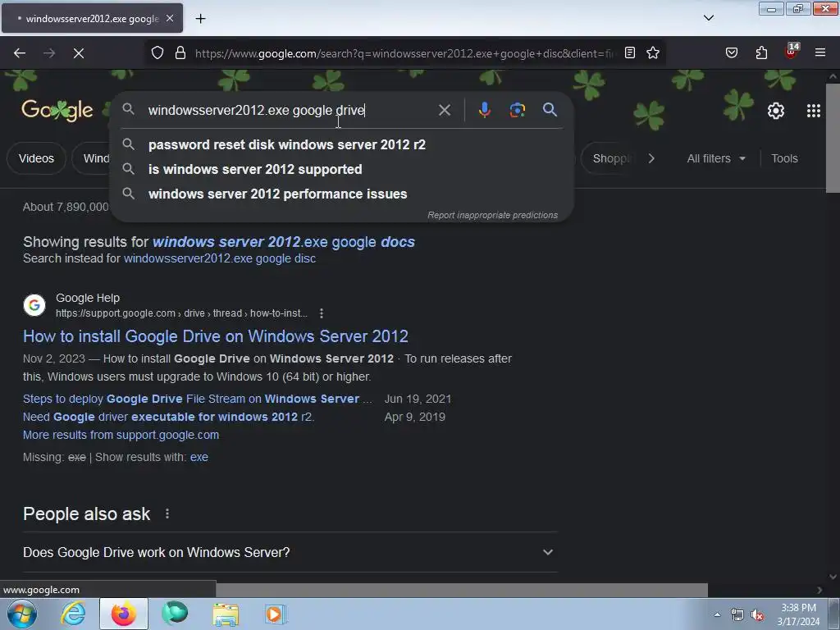
Task: Open the muted volume tray icon
Action: point(757,614)
